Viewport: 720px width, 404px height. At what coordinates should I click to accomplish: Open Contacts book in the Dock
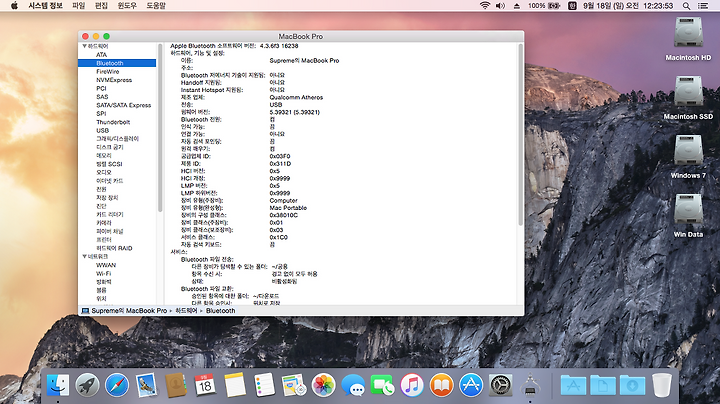(176, 385)
